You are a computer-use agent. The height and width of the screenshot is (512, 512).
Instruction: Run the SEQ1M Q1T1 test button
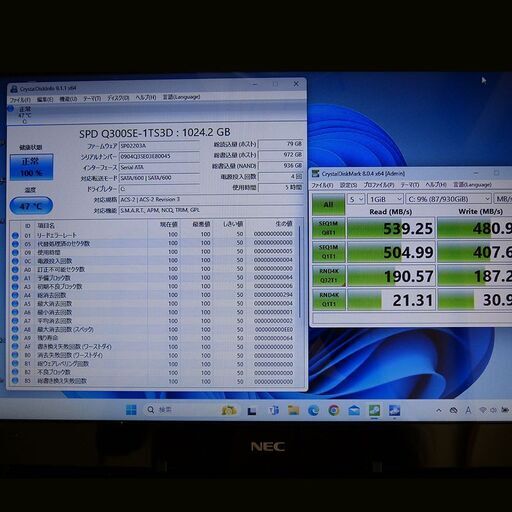click(x=328, y=252)
